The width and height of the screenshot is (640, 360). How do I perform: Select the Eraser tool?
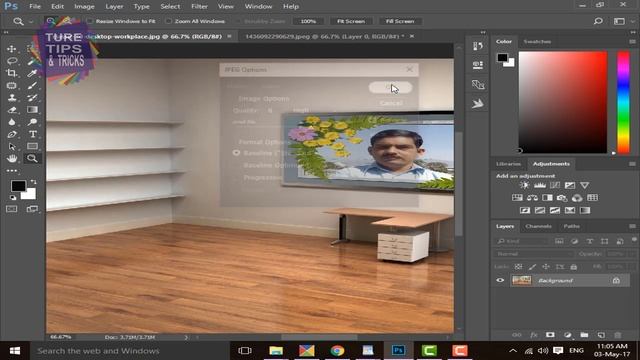11,110
